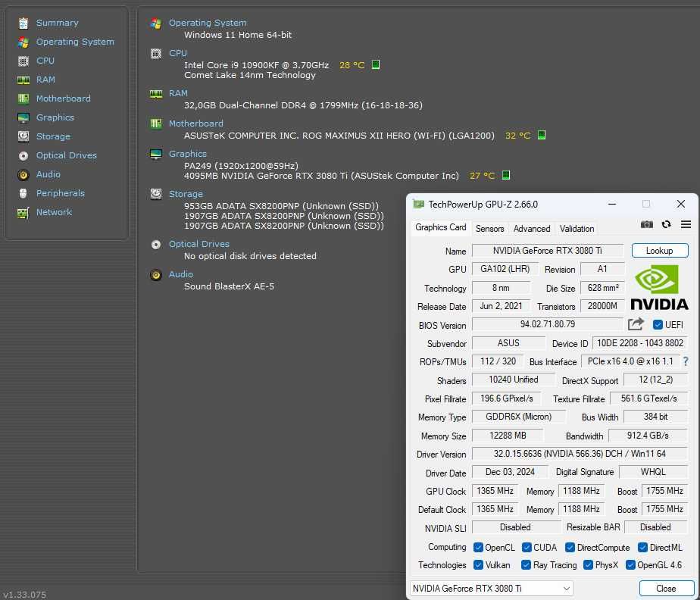Click the Graphics monitor icon in sidebar
The height and width of the screenshot is (600, 700).
(23, 118)
